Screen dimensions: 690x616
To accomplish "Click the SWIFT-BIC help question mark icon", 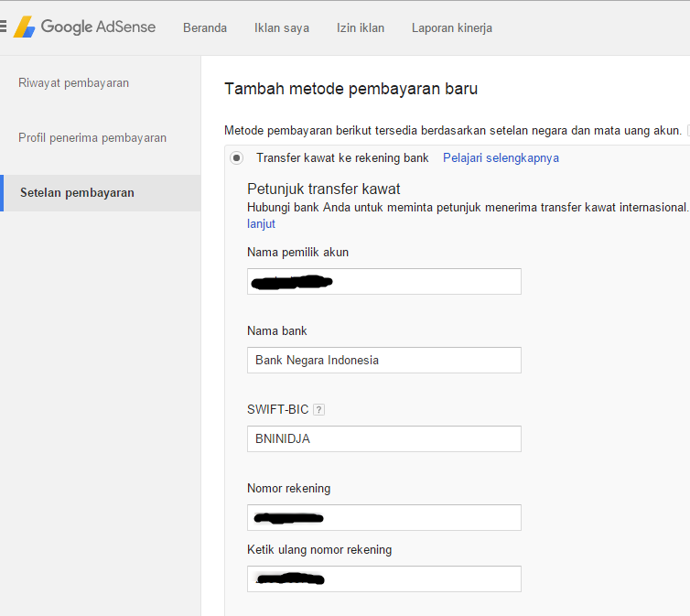I will (x=318, y=410).
